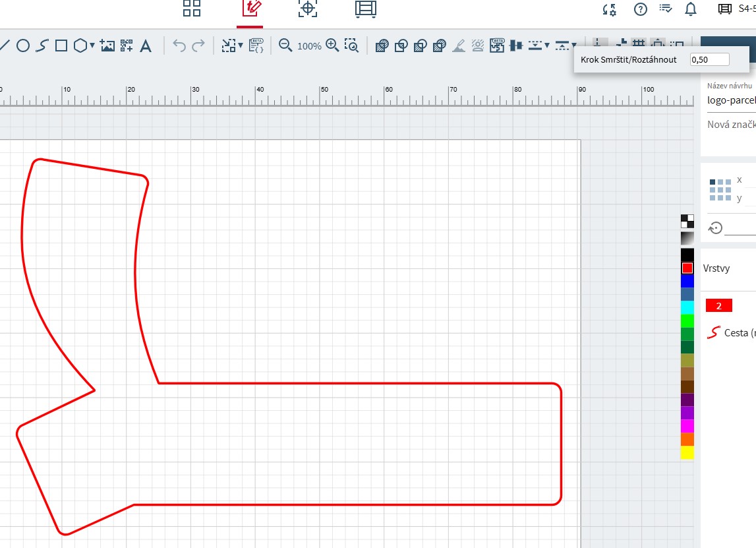Open the selection mode dropdown
Viewport: 756px width, 548px height.
tap(241, 46)
